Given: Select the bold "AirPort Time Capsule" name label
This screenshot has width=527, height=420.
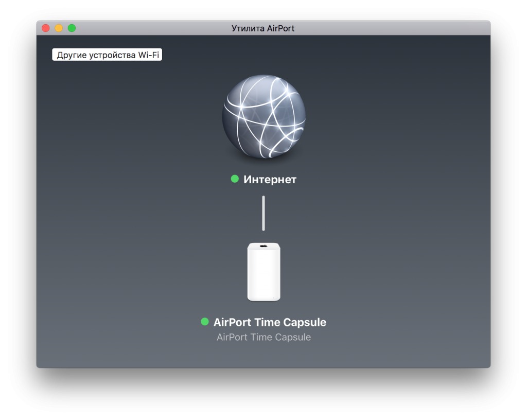Looking at the screenshot, I should pyautogui.click(x=270, y=322).
